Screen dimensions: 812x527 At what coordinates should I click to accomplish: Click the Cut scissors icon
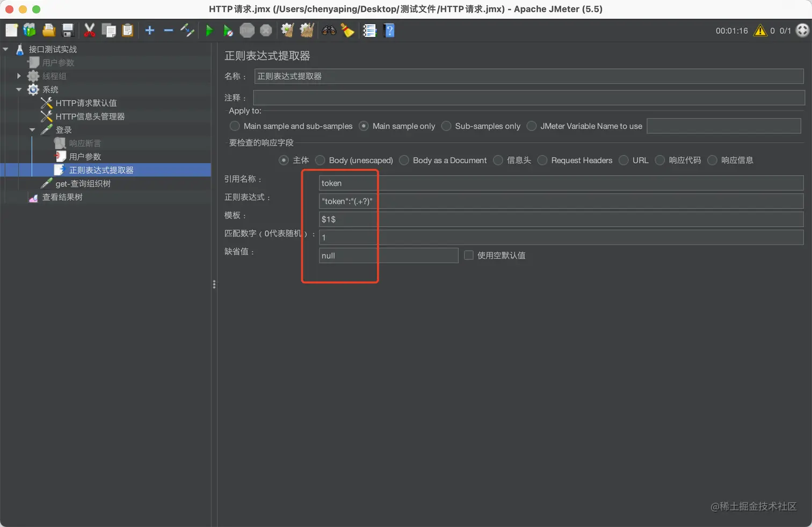(90, 31)
